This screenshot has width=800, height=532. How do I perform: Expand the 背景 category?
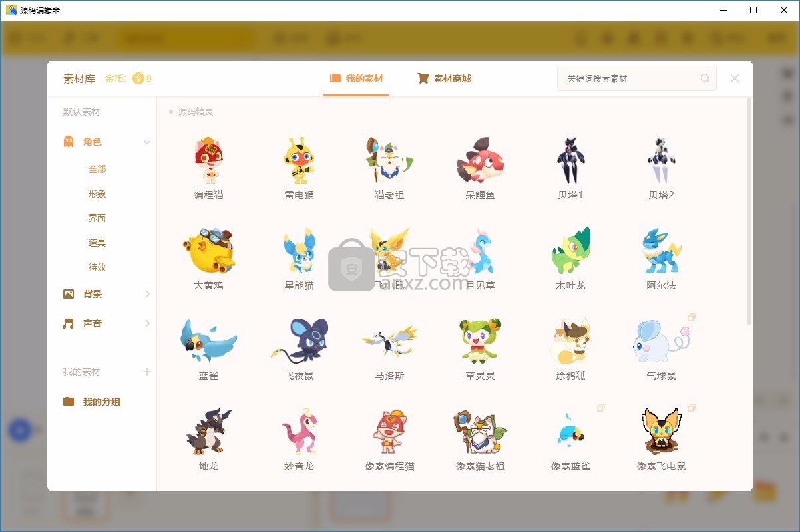[x=147, y=294]
